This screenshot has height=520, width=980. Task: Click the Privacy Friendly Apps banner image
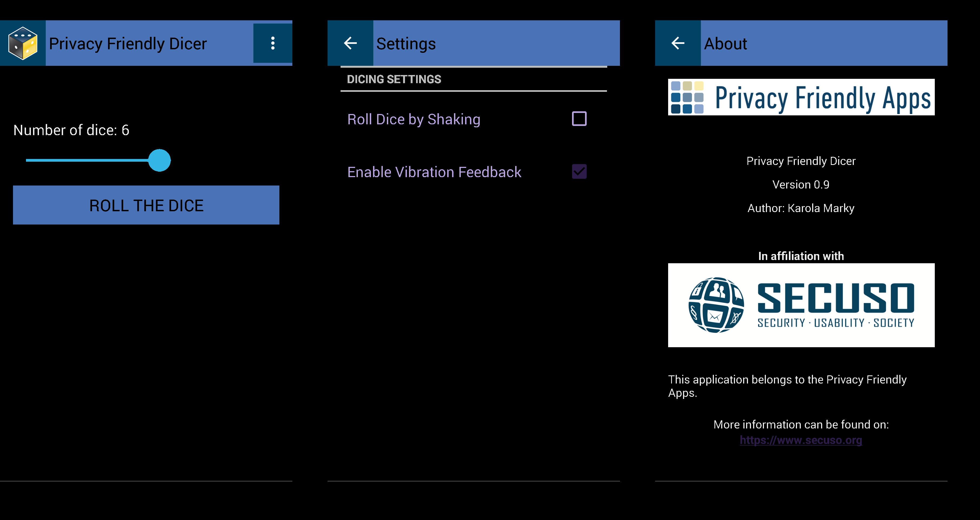coord(801,97)
